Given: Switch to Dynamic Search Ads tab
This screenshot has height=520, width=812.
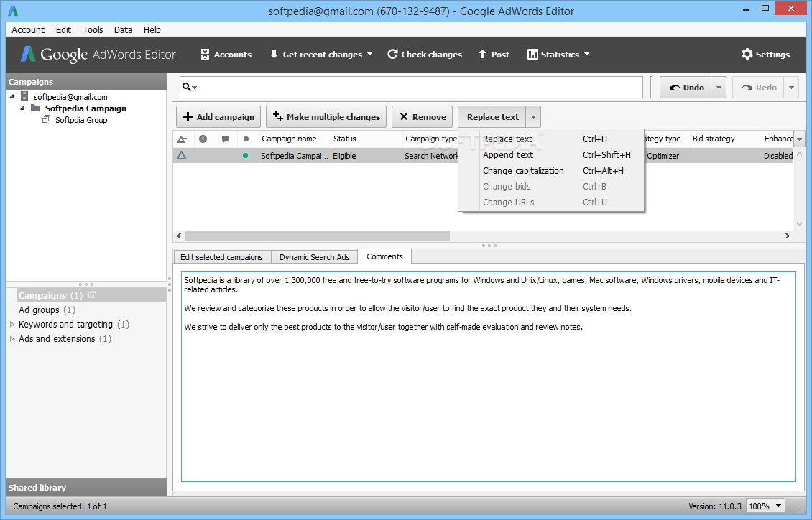Looking at the screenshot, I should pos(314,257).
